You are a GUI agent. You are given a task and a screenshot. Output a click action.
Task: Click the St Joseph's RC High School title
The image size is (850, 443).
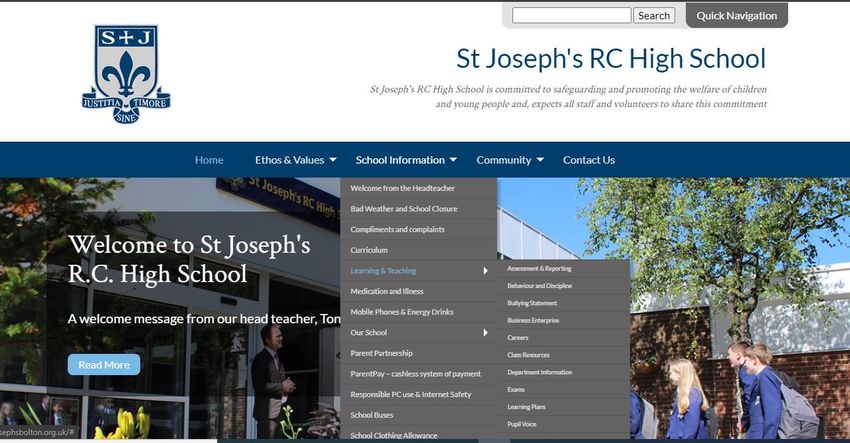[x=611, y=59]
